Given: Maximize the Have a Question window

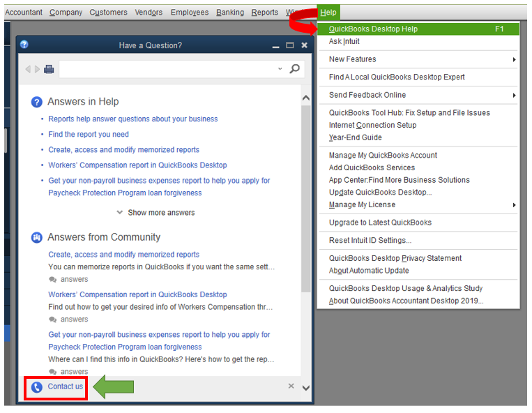Looking at the screenshot, I should tap(290, 45).
